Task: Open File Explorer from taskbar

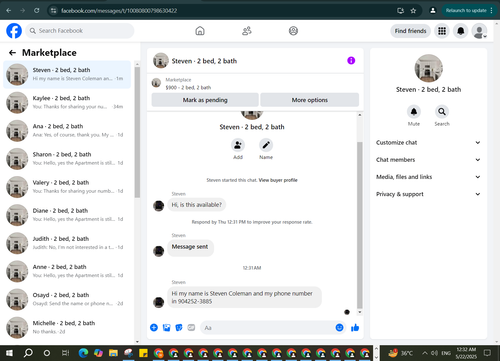Action: [113, 353]
